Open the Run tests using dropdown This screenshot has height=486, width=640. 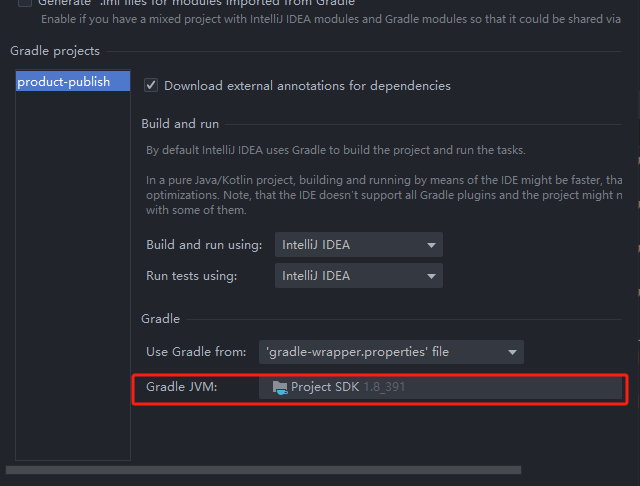[358, 275]
